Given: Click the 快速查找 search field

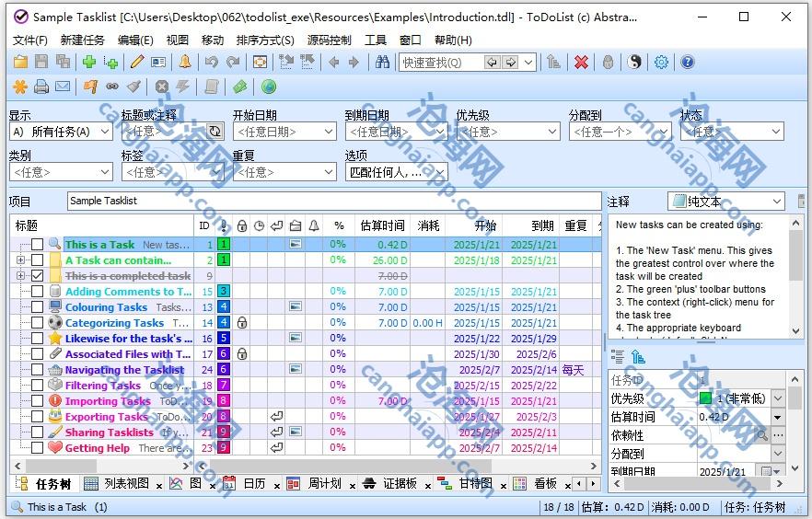Looking at the screenshot, I should 440,63.
